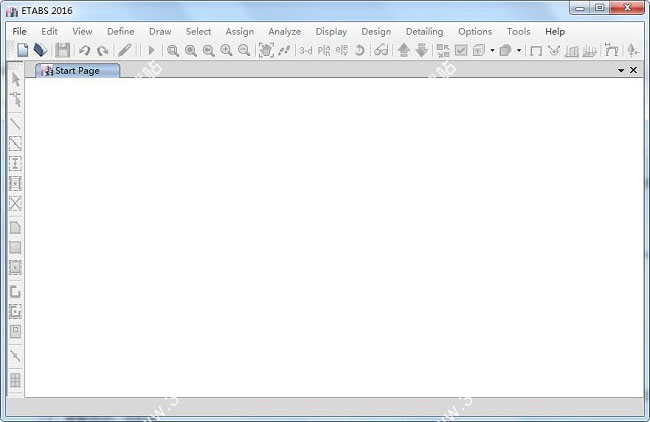The height and width of the screenshot is (422, 650).
Task: Choose the draw beam/line tool
Action: 15,124
